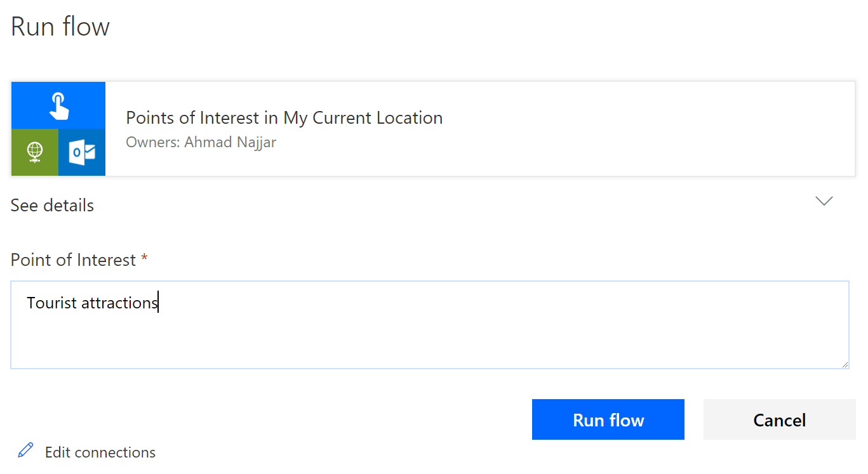Cancel the run flow dialog
This screenshot has width=868, height=474.
779,419
